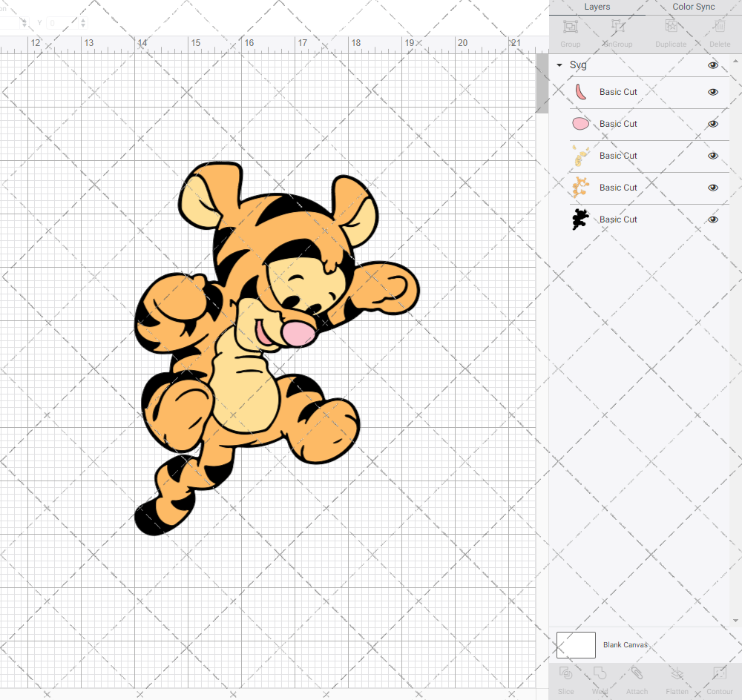Click the layers panel scroll up arrow
The image size is (742, 700).
pos(735,62)
